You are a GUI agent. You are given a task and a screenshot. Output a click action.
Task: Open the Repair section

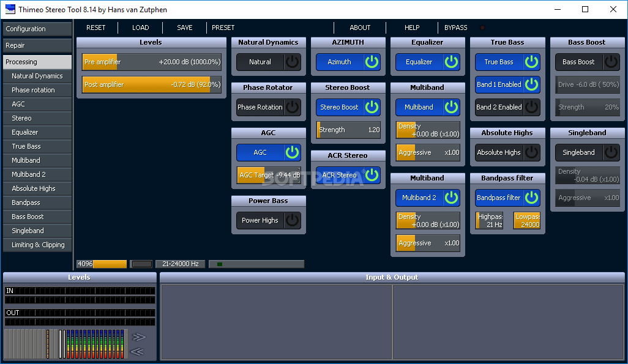point(37,45)
